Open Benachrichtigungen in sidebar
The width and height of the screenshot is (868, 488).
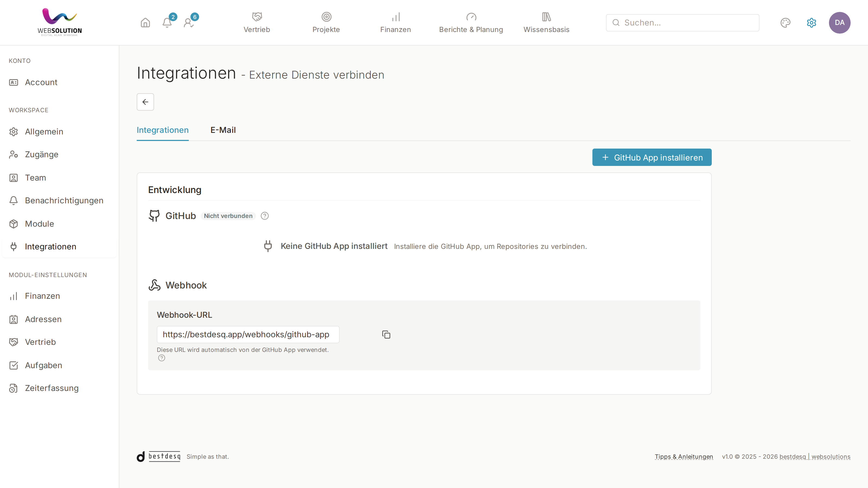pyautogui.click(x=59, y=200)
